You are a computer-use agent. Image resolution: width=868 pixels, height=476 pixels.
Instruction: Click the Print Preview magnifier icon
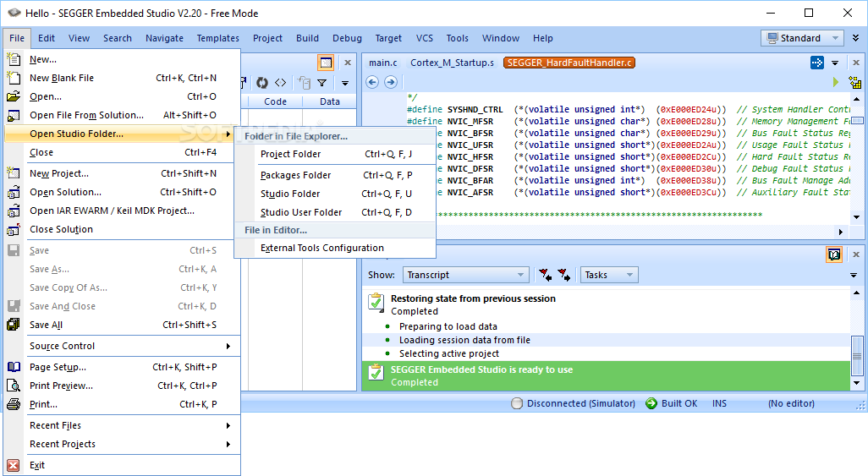pyautogui.click(x=14, y=386)
